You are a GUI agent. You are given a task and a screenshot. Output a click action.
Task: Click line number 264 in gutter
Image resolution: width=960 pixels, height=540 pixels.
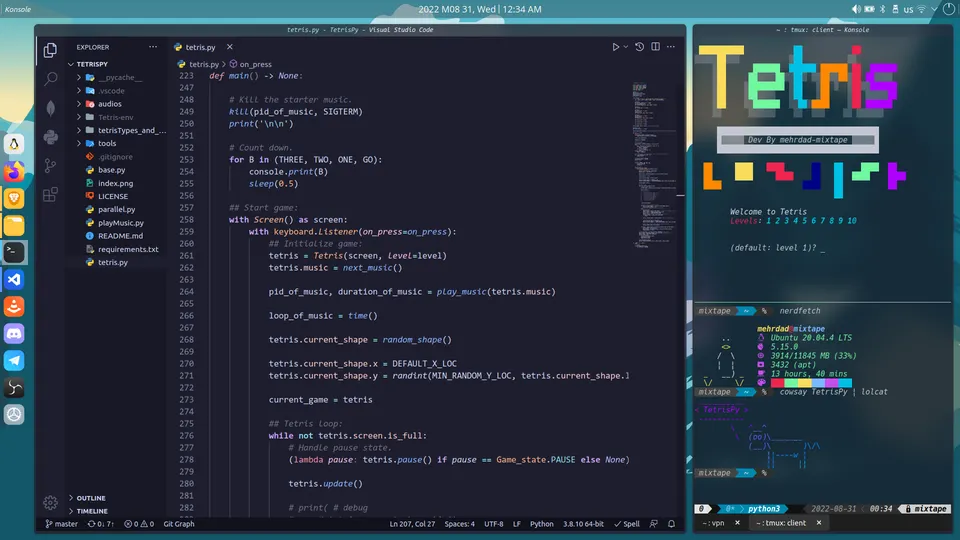186,291
